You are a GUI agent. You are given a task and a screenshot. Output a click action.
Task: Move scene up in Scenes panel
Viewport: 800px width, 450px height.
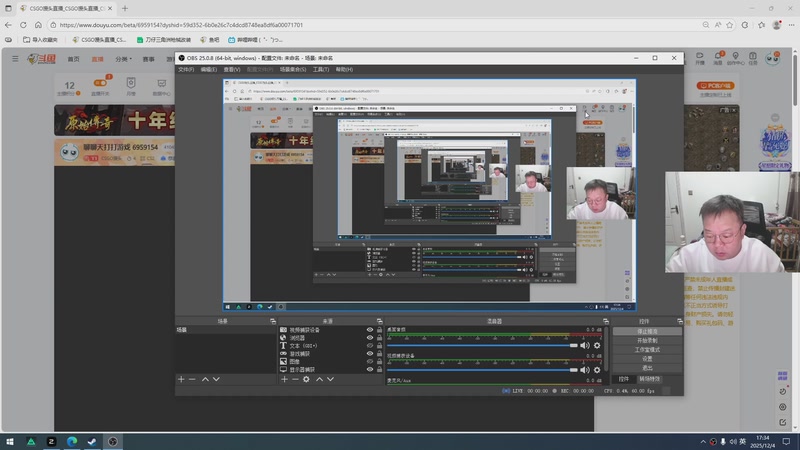coord(205,379)
